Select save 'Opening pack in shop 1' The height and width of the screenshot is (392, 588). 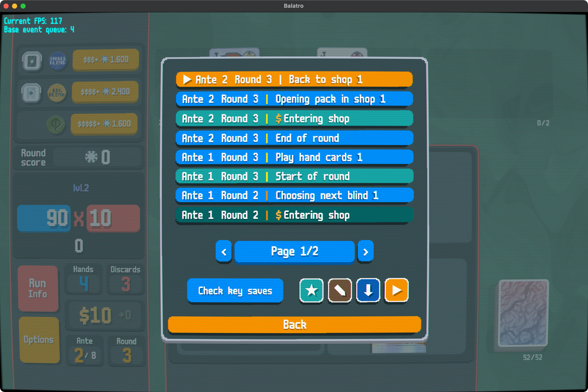coord(294,99)
